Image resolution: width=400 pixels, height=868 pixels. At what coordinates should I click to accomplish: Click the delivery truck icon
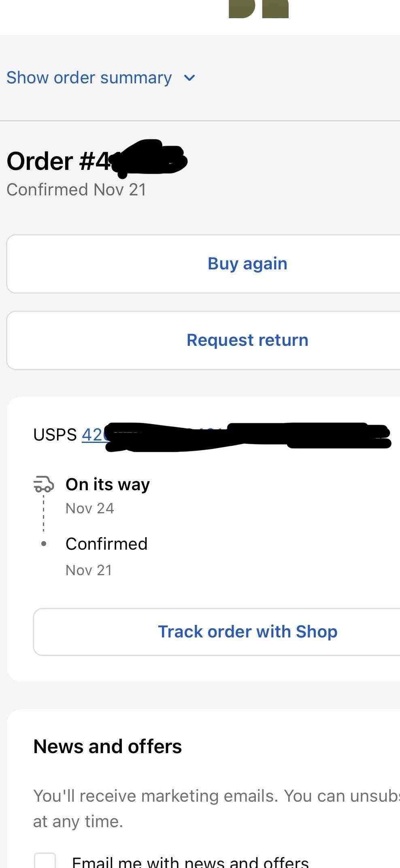(x=44, y=484)
